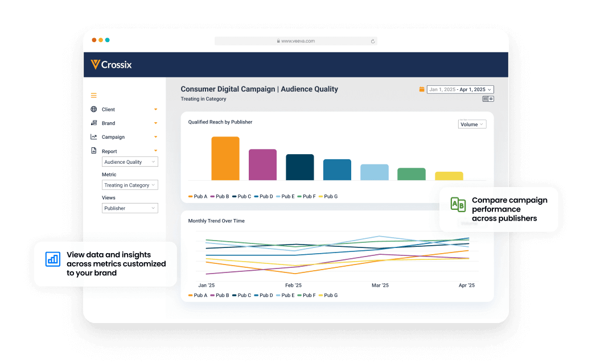Open the Audience Quality report dropdown
The height and width of the screenshot is (364, 592).
(130, 162)
